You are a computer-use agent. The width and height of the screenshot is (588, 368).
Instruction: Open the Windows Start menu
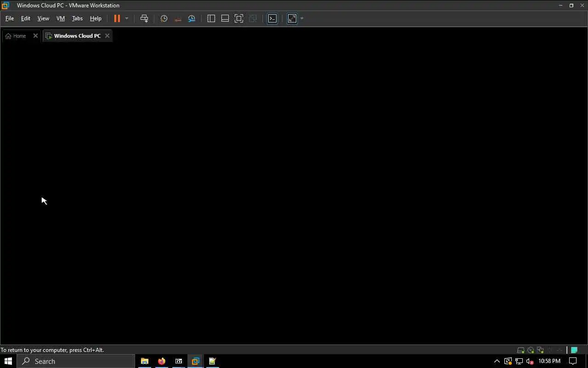tap(8, 361)
